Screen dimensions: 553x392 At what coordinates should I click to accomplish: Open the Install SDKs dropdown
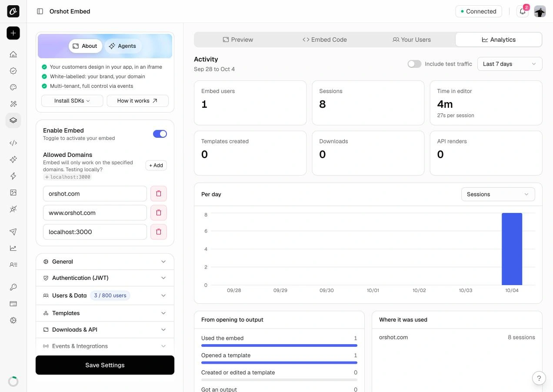pyautogui.click(x=72, y=101)
